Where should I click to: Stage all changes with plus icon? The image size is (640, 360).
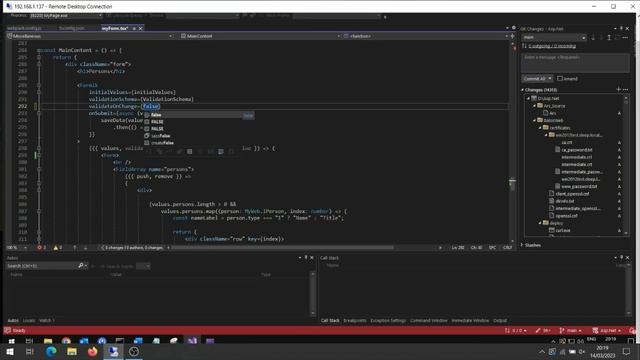pyautogui.click(x=618, y=89)
